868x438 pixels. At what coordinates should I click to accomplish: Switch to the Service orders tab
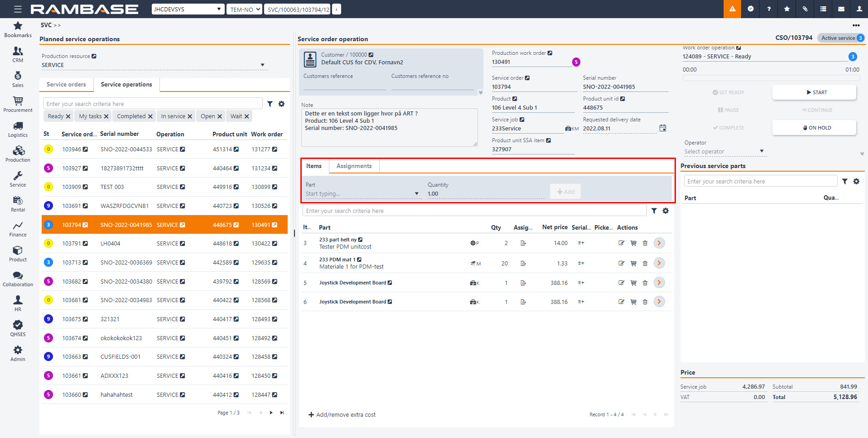coord(66,85)
